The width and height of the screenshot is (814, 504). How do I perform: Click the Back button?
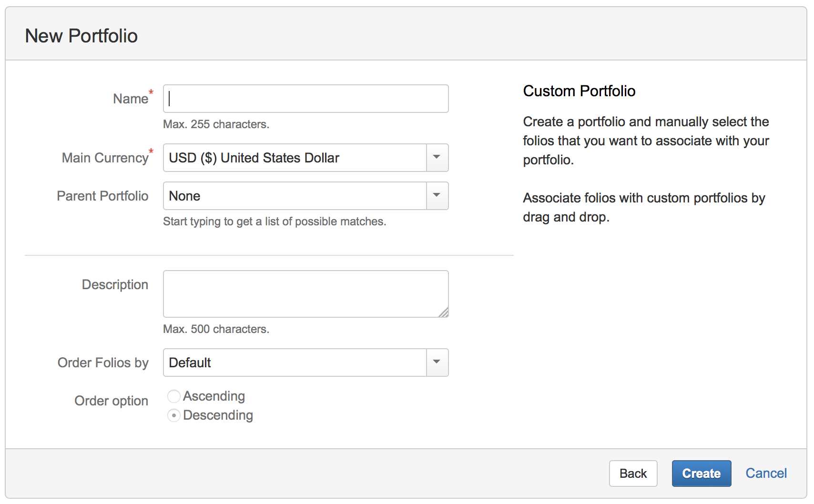point(633,473)
